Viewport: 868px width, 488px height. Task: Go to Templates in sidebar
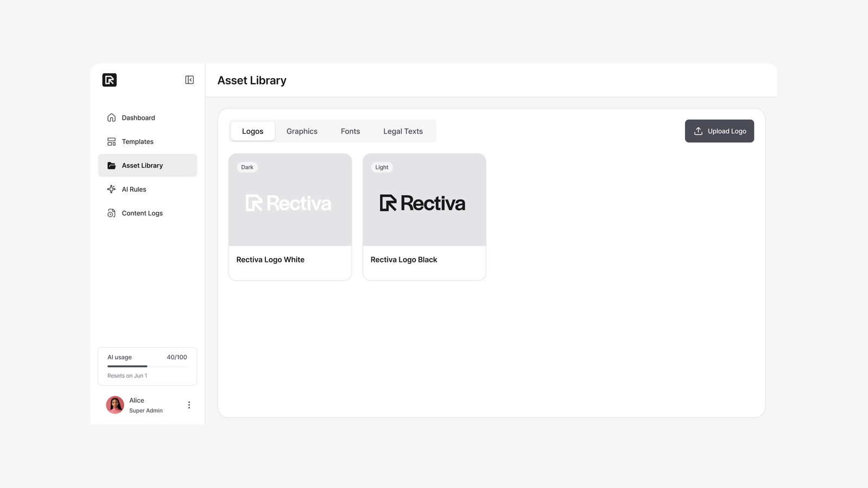(148, 142)
